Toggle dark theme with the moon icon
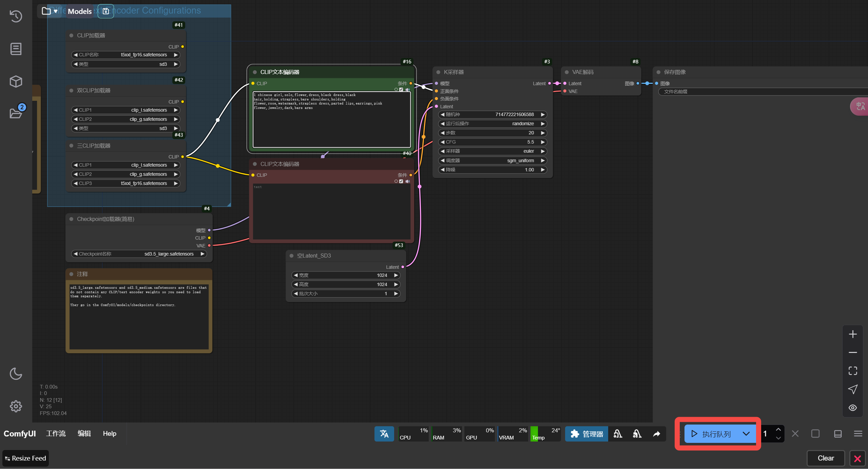The height and width of the screenshot is (469, 868). (16, 374)
